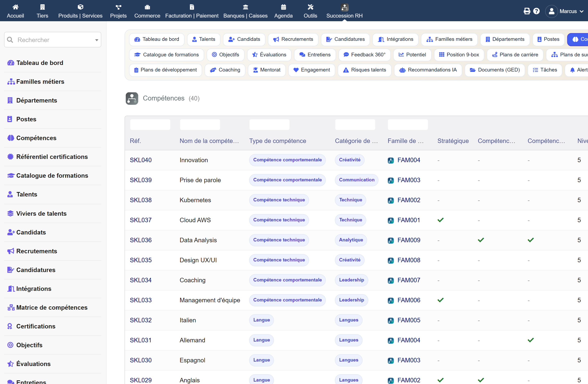The height and width of the screenshot is (384, 588).
Task: Open the Tiers building icon
Action: (42, 7)
